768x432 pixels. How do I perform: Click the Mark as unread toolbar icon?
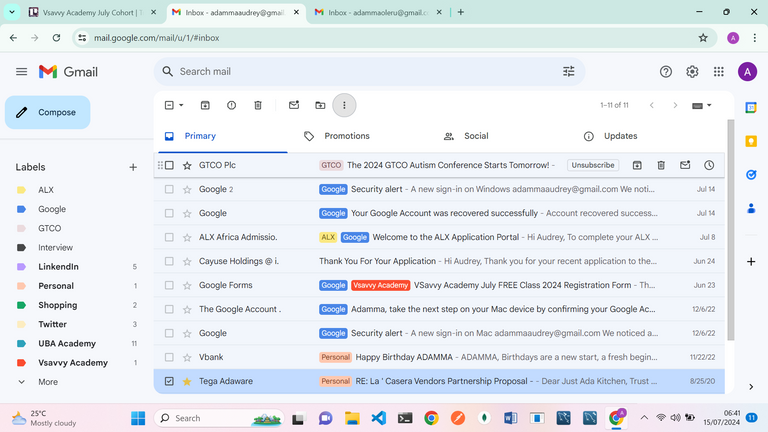[x=294, y=105]
